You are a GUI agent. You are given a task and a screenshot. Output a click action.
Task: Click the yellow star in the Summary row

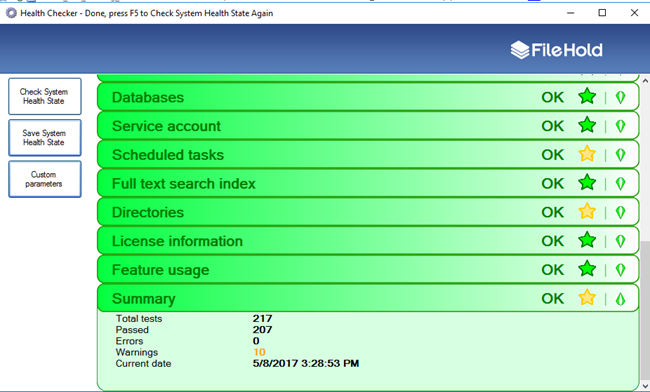(587, 298)
